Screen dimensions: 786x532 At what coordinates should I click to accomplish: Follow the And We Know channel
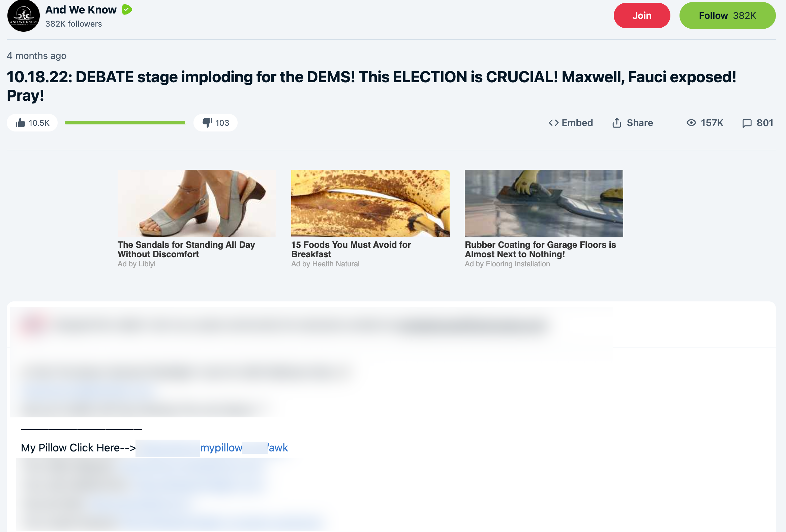(x=727, y=16)
